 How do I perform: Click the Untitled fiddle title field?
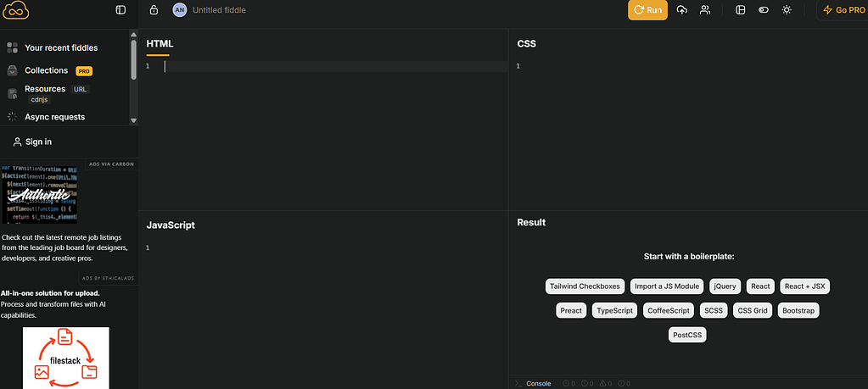[x=219, y=10]
